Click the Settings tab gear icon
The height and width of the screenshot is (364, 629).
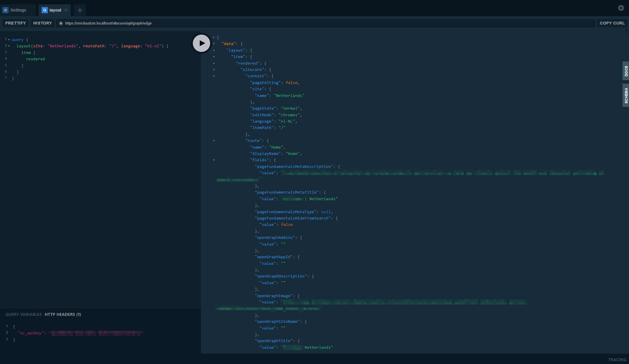(x=5, y=10)
